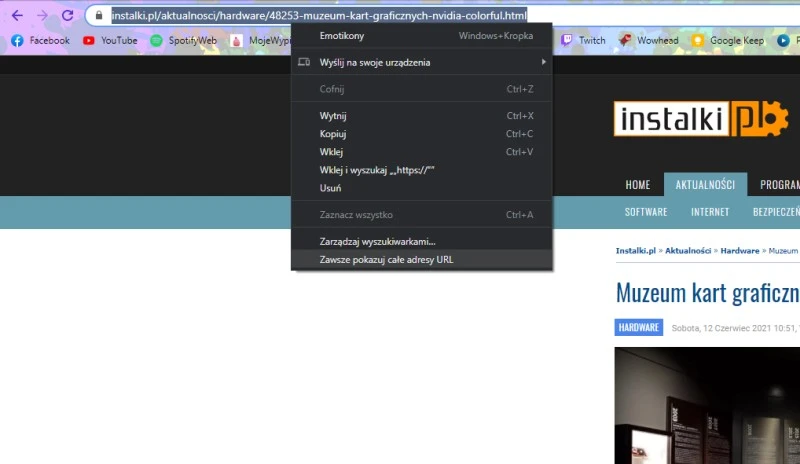Choose Wklej from the context menu
The height and width of the screenshot is (464, 800).
[421, 152]
